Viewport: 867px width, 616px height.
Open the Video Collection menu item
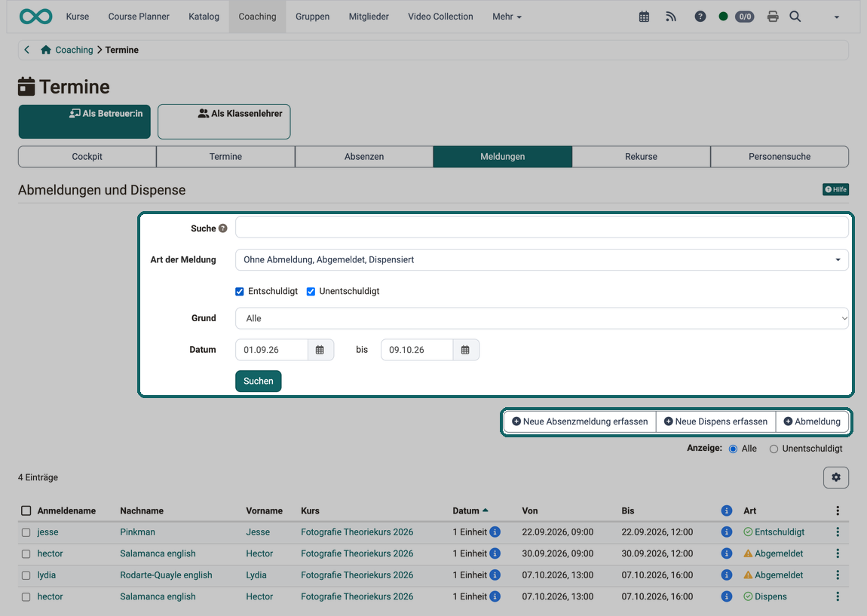pyautogui.click(x=441, y=17)
